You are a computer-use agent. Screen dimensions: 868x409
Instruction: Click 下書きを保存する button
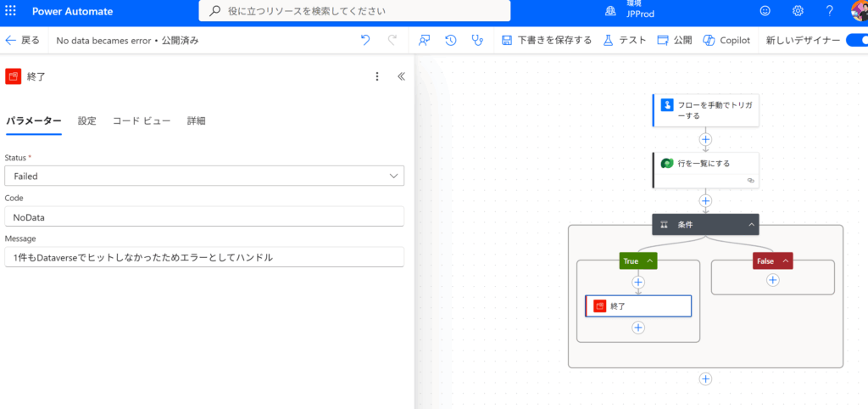(x=547, y=40)
